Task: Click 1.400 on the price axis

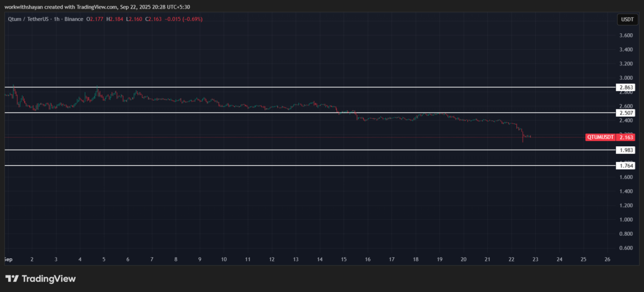Action: [x=626, y=191]
